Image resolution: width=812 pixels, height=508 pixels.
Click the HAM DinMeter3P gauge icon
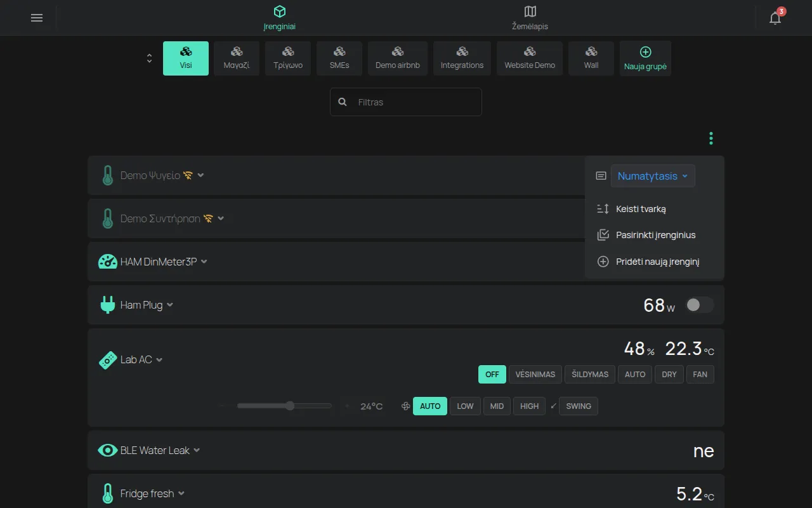coord(108,262)
